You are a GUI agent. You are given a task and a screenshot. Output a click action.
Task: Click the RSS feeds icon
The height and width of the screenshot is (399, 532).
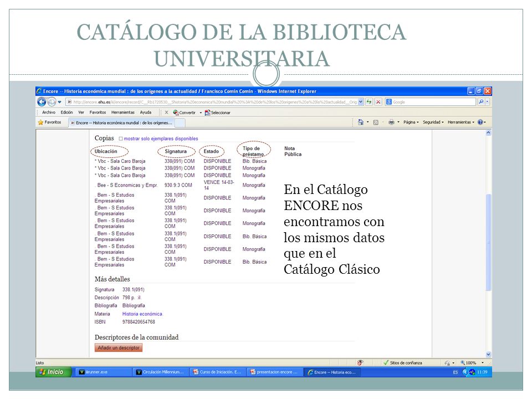tap(376, 122)
